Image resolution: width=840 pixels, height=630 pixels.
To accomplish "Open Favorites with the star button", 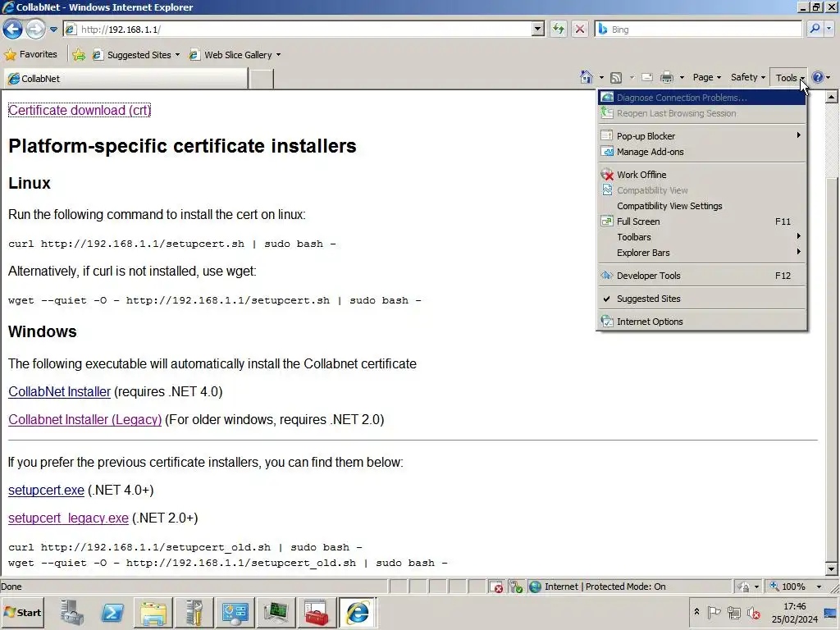I will pyautogui.click(x=30, y=55).
